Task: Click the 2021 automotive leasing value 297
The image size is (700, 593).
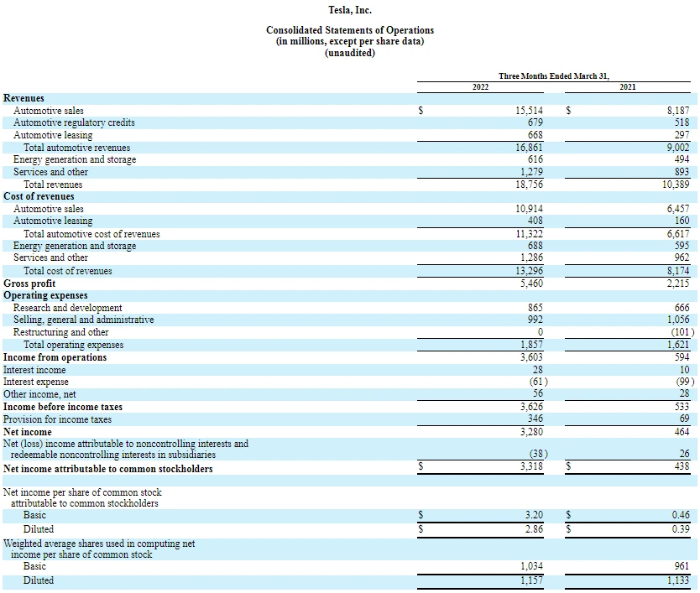Action: click(682, 135)
